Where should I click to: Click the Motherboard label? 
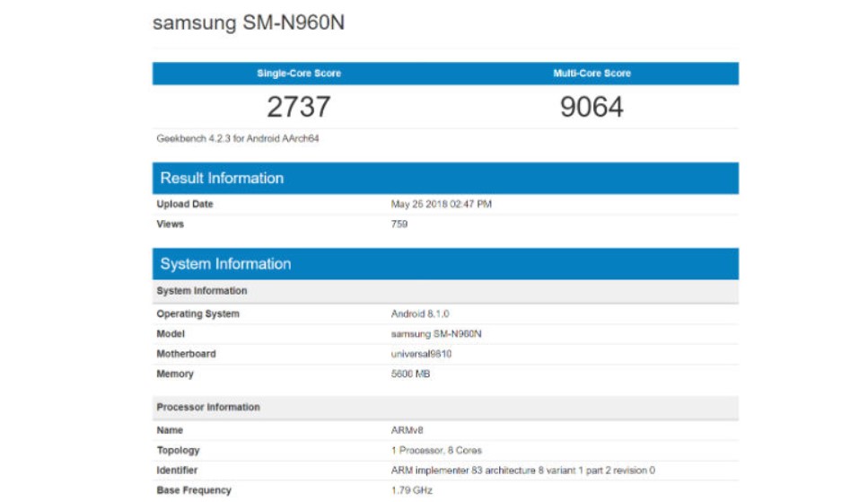tap(186, 354)
